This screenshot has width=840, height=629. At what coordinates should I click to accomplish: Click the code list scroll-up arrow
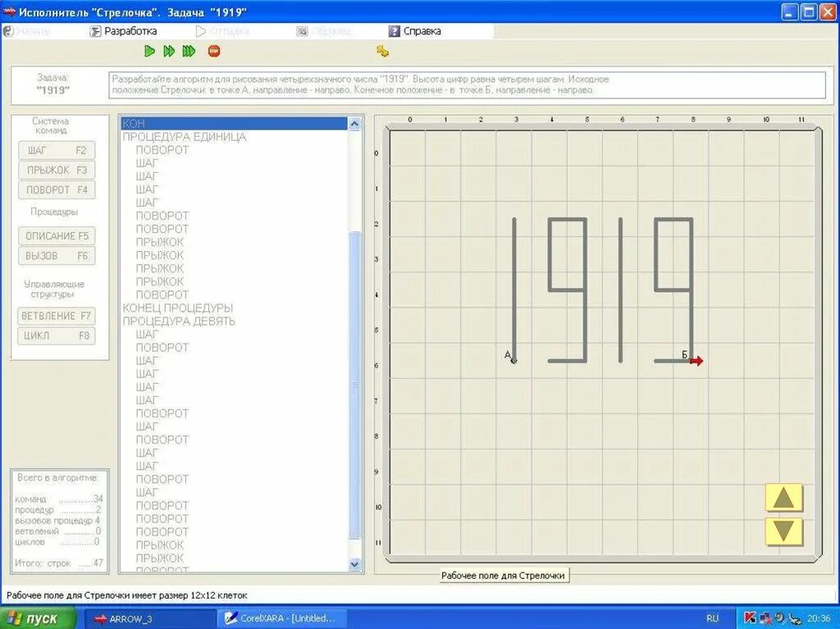354,124
